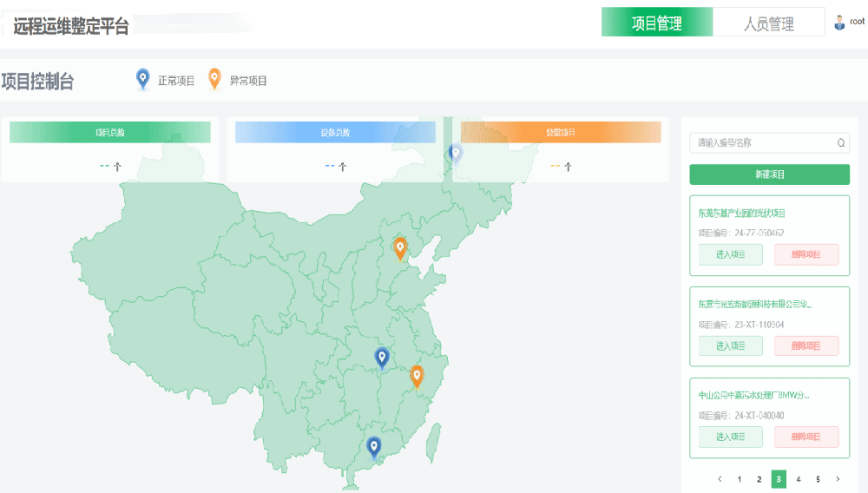Click the orange map pin in southeast China
868x493 pixels.
(417, 376)
